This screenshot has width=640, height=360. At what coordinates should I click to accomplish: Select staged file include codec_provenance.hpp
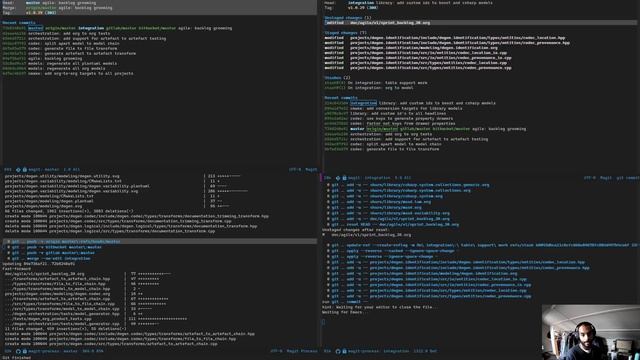[447, 43]
